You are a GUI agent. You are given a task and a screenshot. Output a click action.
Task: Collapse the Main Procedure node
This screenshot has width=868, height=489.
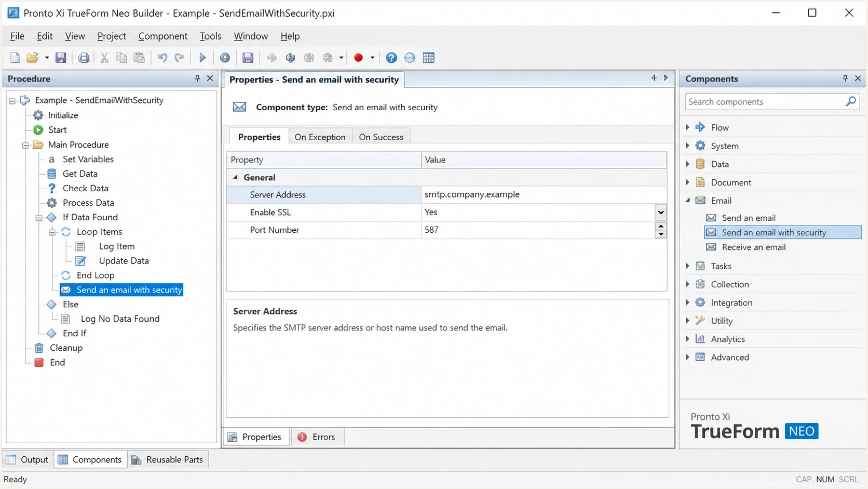pyautogui.click(x=25, y=145)
